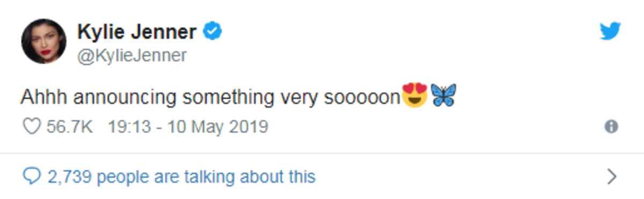Click the blue speech bubble reply icon
Image resolution: width=644 pixels, height=199 pixels.
(33, 176)
